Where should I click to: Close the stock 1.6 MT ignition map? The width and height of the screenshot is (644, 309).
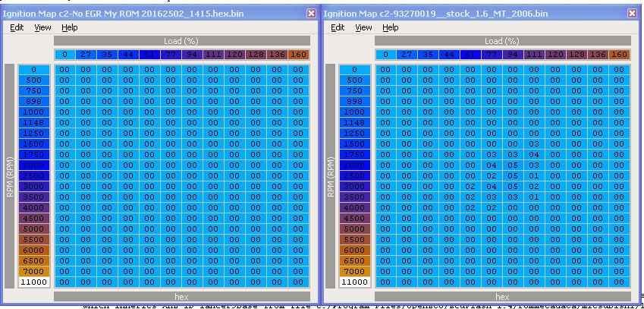click(x=632, y=14)
